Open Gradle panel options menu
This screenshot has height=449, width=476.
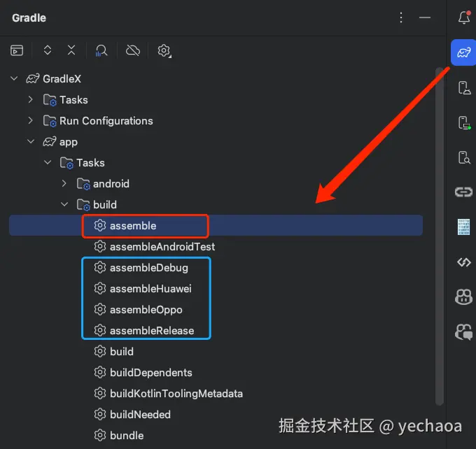(401, 17)
